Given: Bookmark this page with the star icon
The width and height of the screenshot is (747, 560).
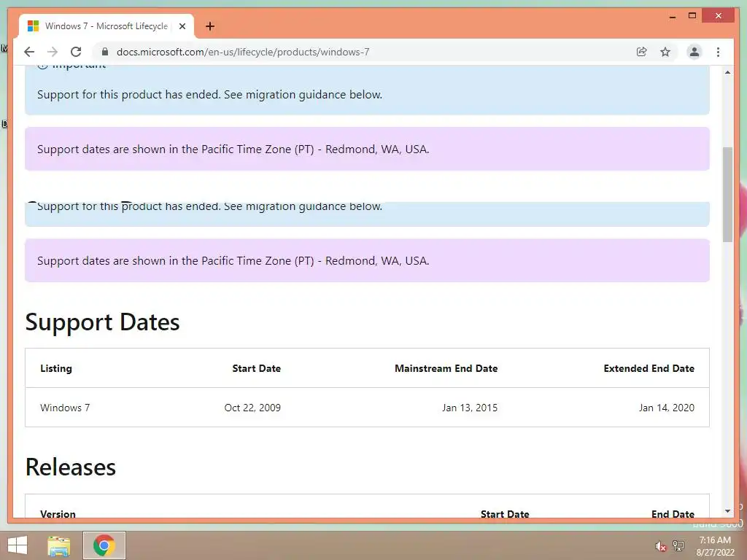Looking at the screenshot, I should click(x=665, y=52).
